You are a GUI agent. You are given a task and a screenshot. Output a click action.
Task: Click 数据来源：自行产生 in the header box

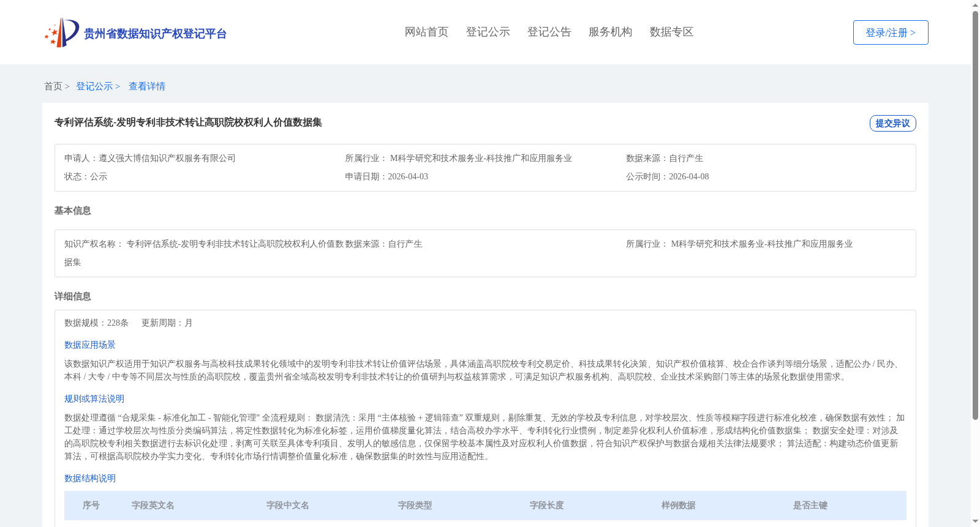pos(665,158)
